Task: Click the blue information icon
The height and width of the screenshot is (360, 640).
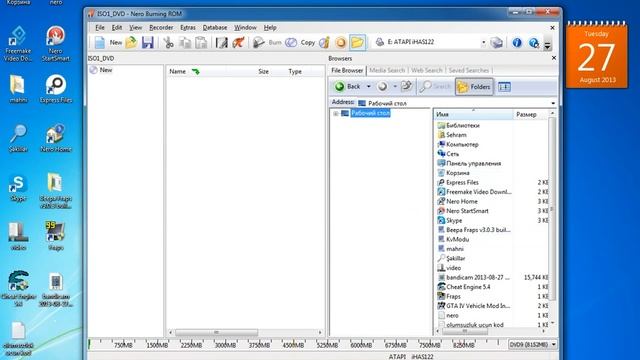Action: (517, 42)
